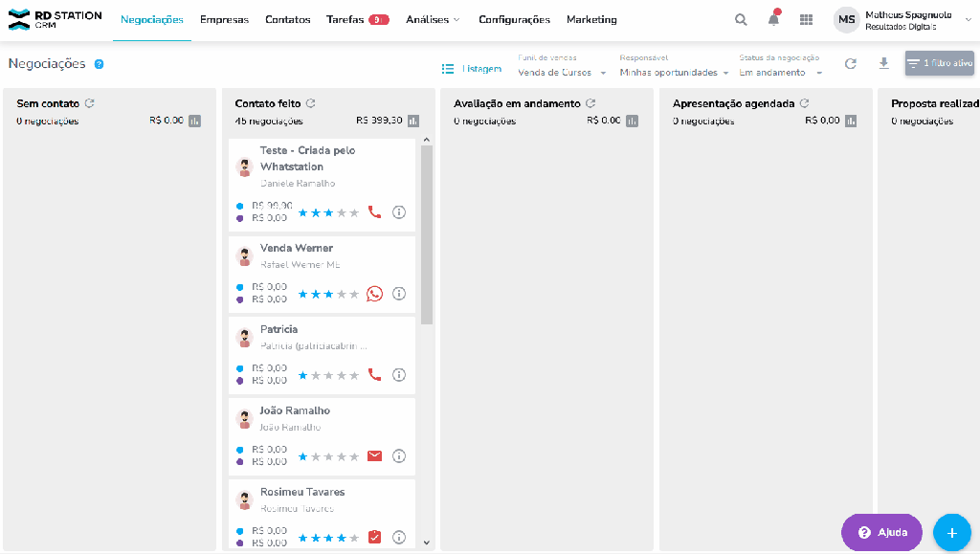The width and height of the screenshot is (980, 554).
Task: Expand Funil de vendas dropdown
Action: point(562,73)
